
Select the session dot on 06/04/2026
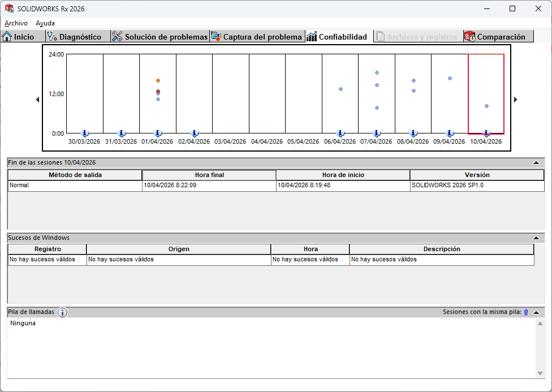point(341,89)
